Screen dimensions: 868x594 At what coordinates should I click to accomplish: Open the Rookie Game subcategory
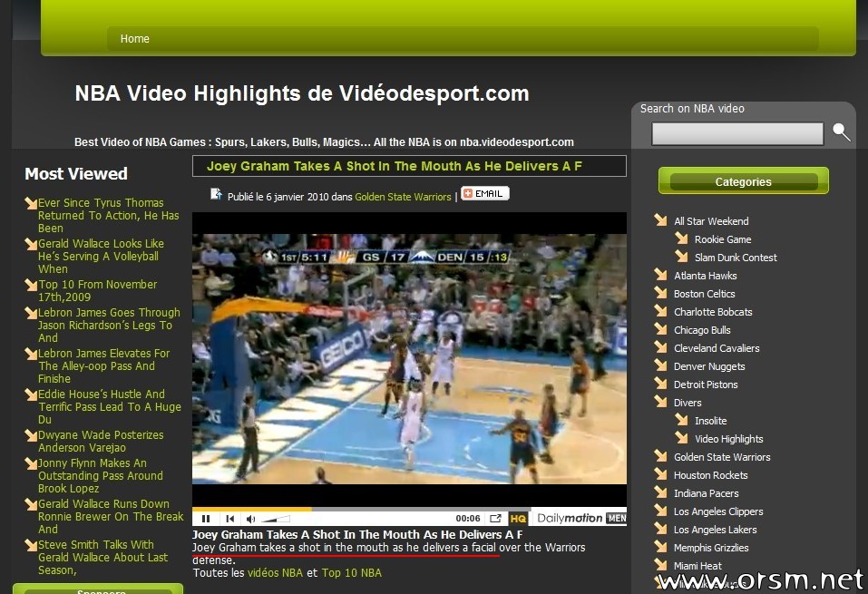point(723,239)
